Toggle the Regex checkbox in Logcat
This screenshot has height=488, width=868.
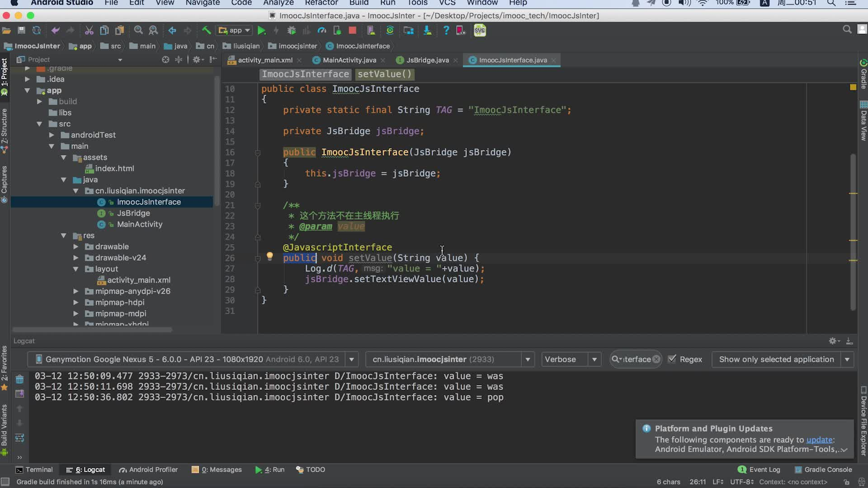pos(672,359)
